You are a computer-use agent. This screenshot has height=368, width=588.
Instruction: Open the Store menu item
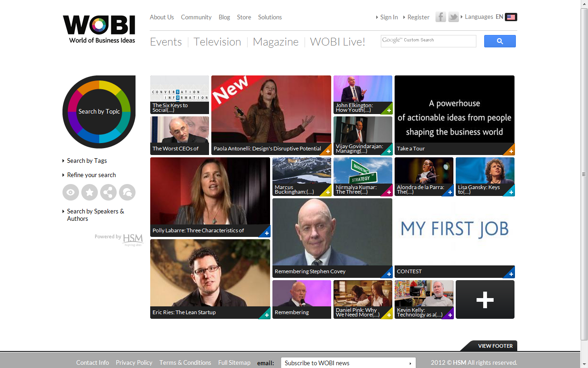point(244,17)
